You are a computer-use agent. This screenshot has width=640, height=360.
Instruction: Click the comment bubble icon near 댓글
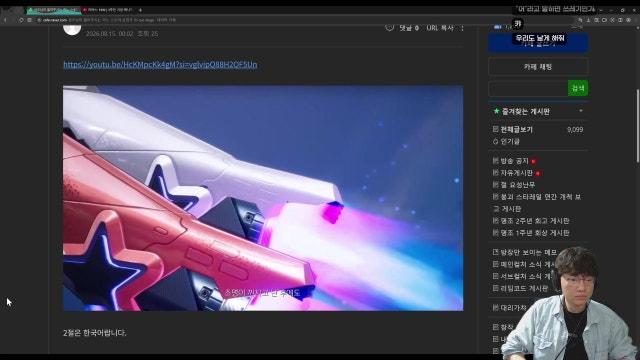pos(390,28)
